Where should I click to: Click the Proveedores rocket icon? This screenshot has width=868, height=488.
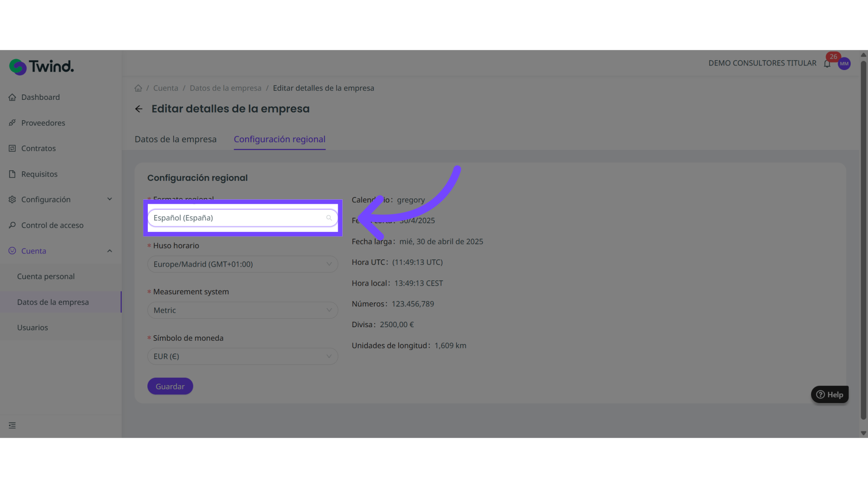tap(12, 123)
